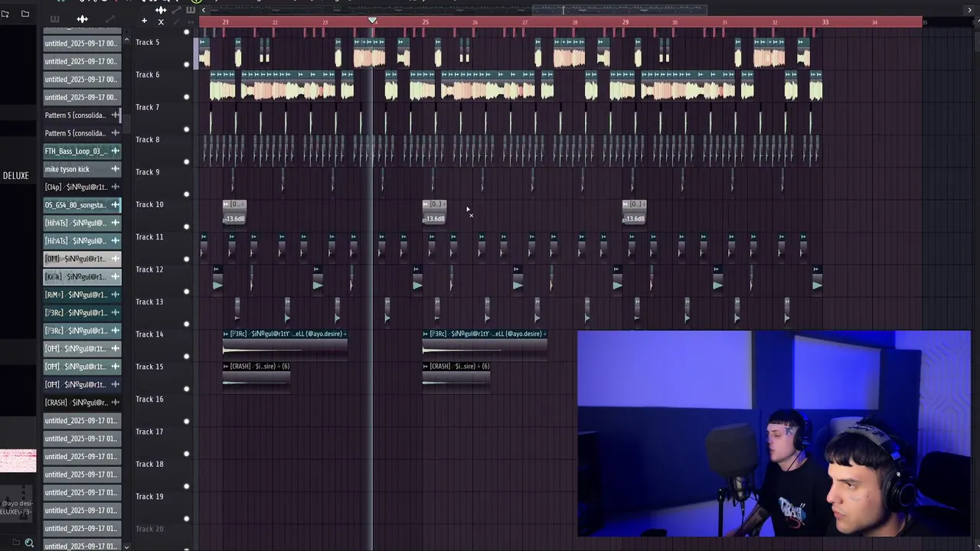Click the playhead position marker on the timeline
The image size is (980, 551).
tap(373, 21)
